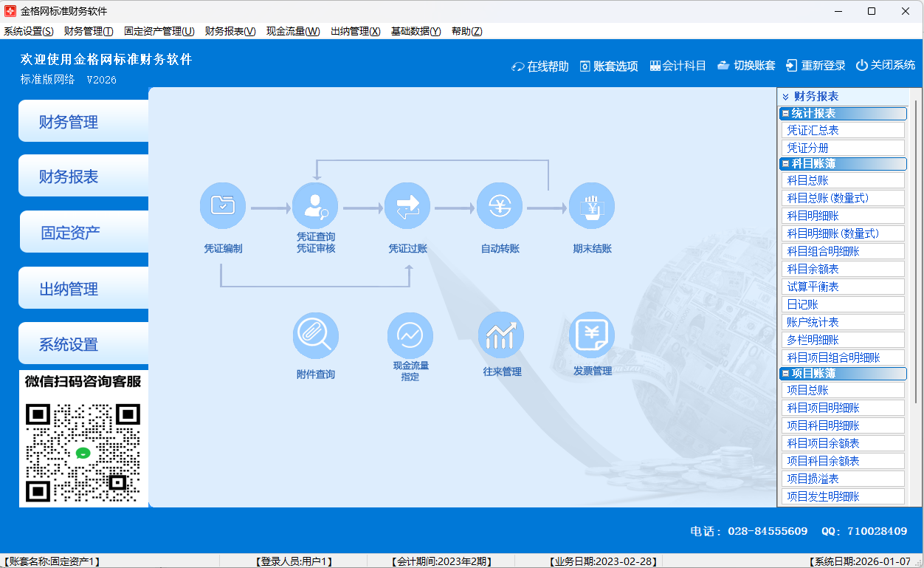Viewport: 924px width, 568px height.
Task: Click the 凭证编制 workflow icon
Action: click(x=222, y=206)
